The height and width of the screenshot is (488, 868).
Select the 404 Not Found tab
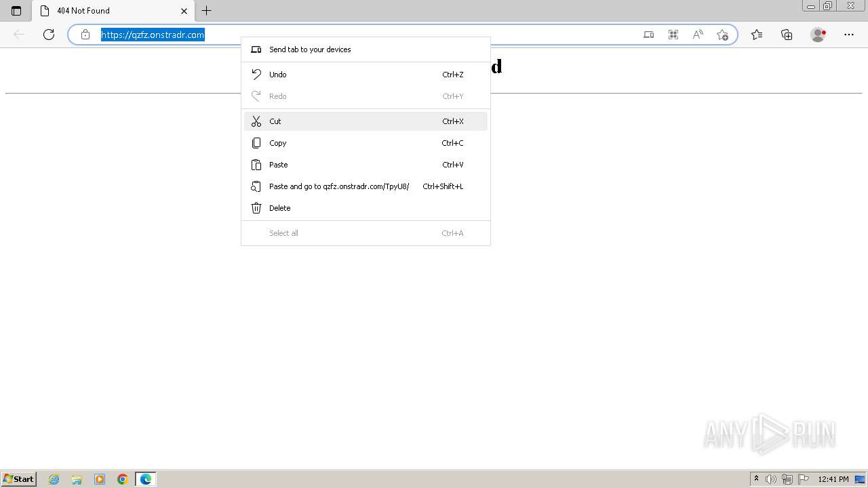click(x=113, y=11)
